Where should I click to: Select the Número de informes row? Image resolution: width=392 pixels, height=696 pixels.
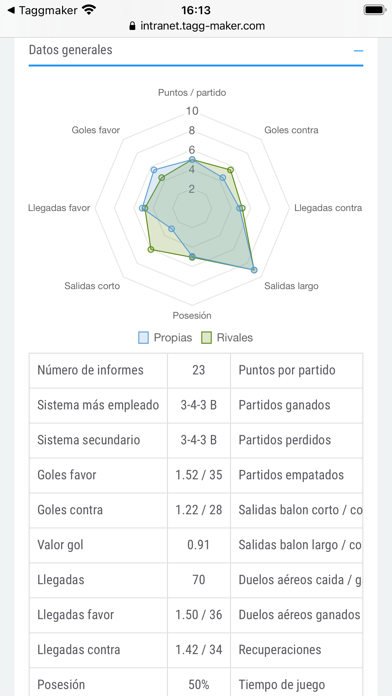[x=196, y=370]
